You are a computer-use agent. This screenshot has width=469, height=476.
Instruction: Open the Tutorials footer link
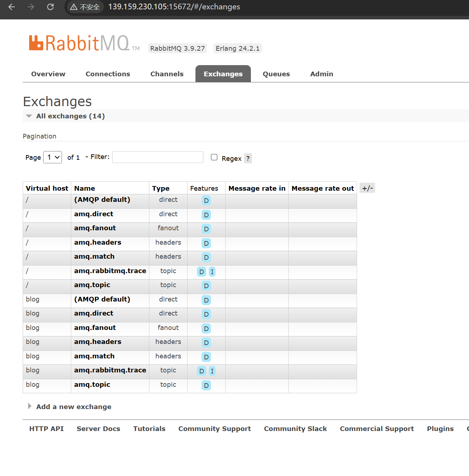coord(149,429)
